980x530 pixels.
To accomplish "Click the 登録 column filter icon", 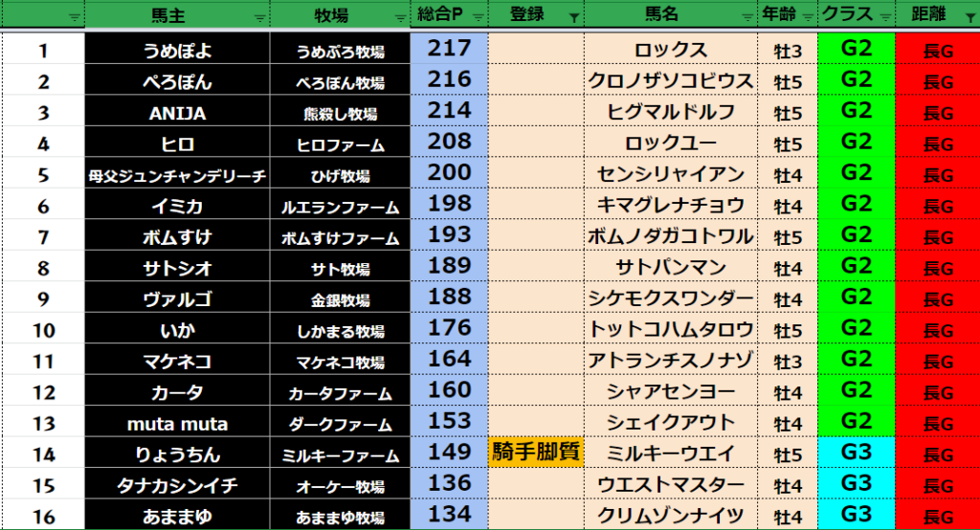I will pyautogui.click(x=572, y=17).
